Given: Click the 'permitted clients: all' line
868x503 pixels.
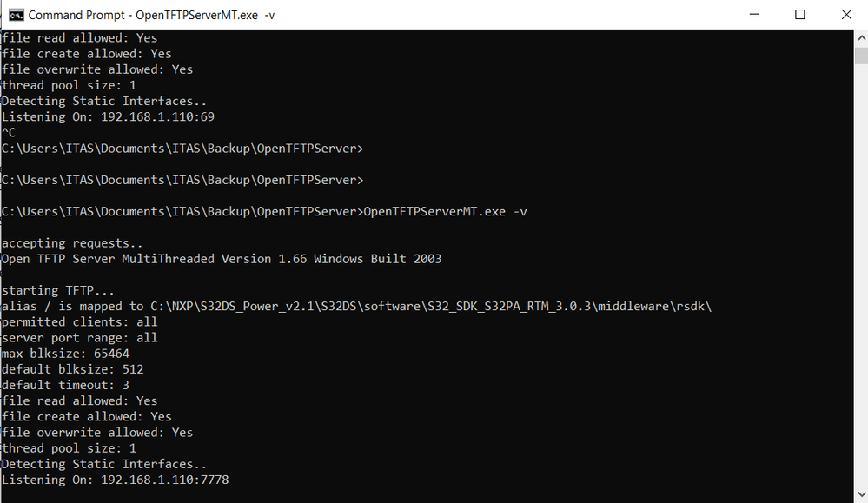Looking at the screenshot, I should tap(79, 321).
